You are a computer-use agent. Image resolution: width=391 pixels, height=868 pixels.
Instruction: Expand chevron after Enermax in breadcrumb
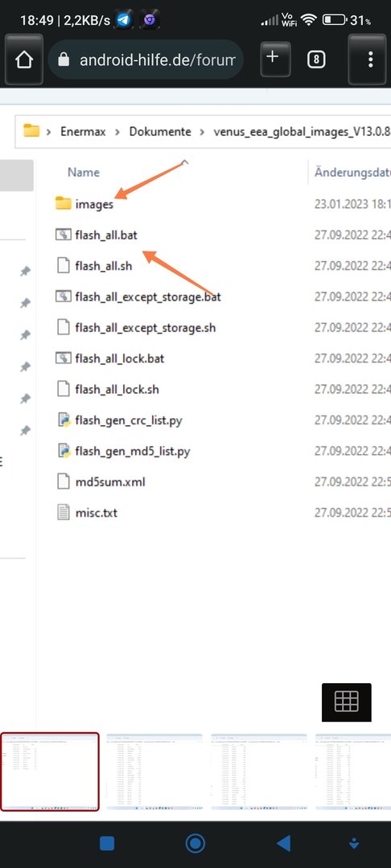tap(117, 132)
